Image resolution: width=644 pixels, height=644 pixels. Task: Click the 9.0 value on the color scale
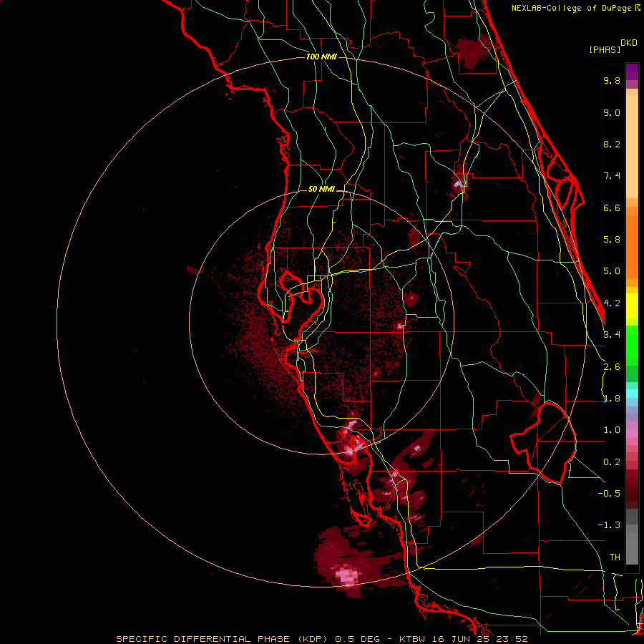pyautogui.click(x=612, y=112)
